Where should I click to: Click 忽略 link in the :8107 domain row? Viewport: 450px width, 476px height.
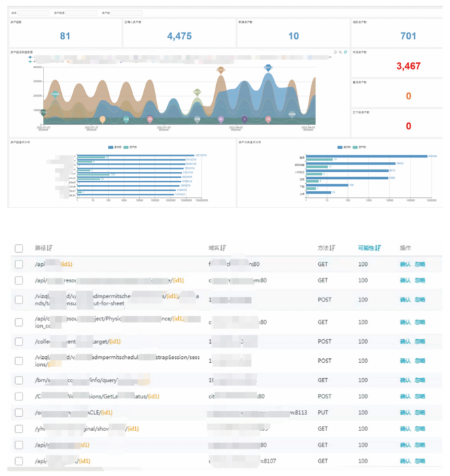pyautogui.click(x=420, y=461)
